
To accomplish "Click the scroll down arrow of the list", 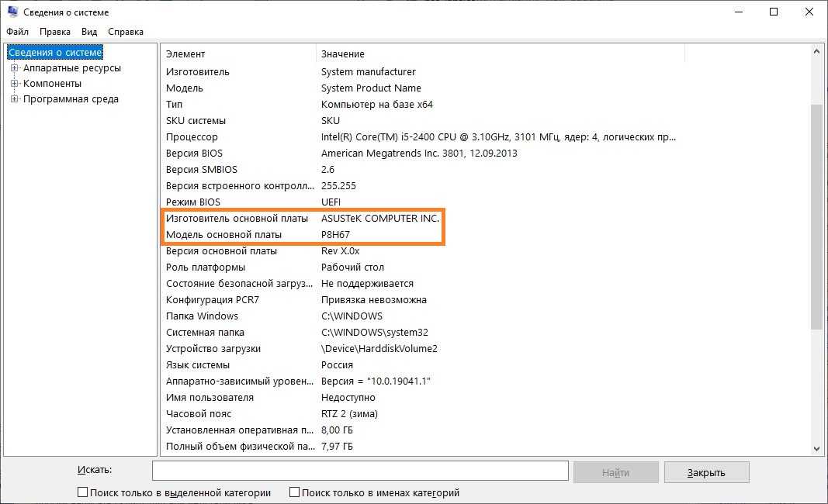I will (816, 448).
